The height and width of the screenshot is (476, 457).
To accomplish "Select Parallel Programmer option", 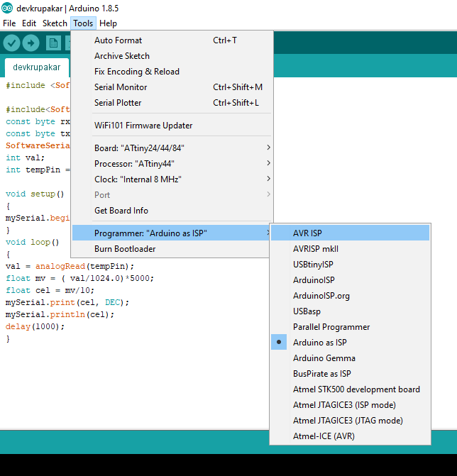I will pyautogui.click(x=350, y=327).
